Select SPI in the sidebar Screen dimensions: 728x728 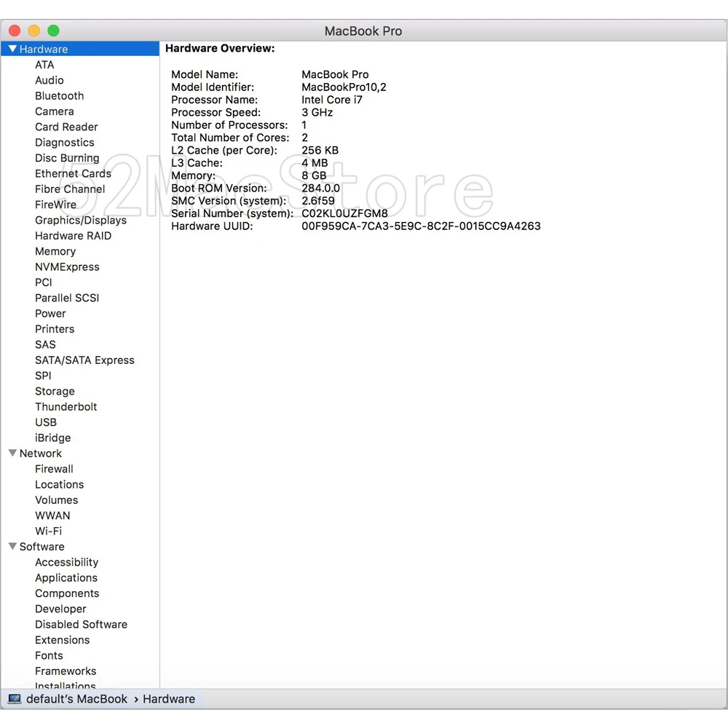point(43,376)
